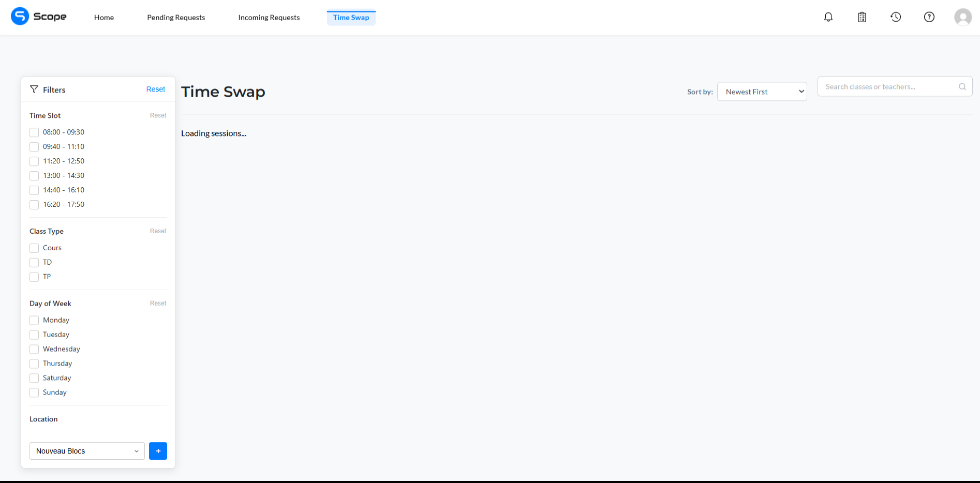Click the Scope logo icon

tap(20, 17)
